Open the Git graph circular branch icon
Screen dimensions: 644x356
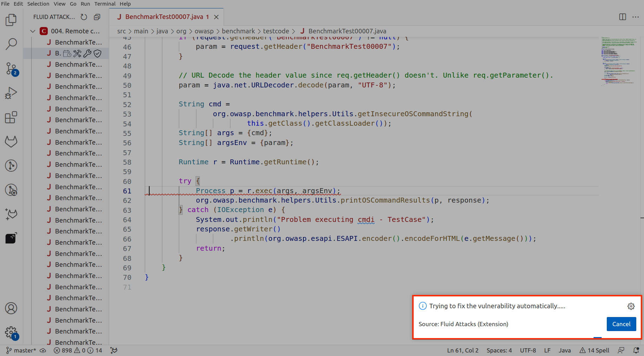pos(11,166)
